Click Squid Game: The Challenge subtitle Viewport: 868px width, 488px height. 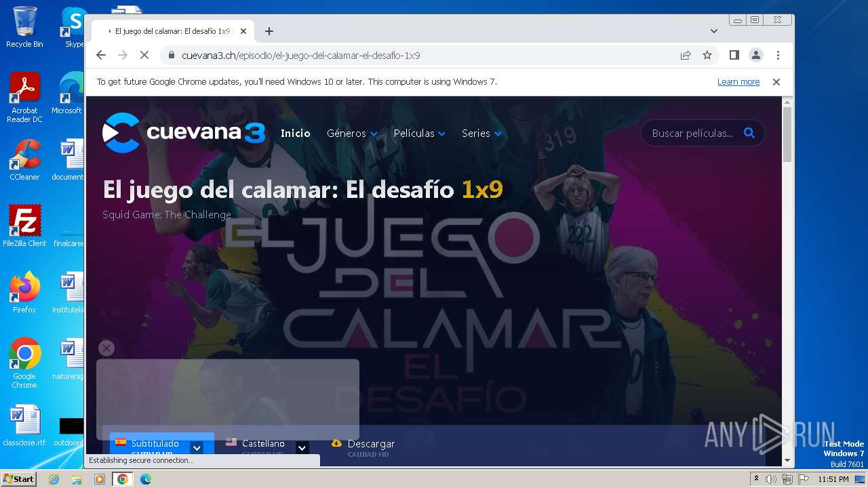167,215
